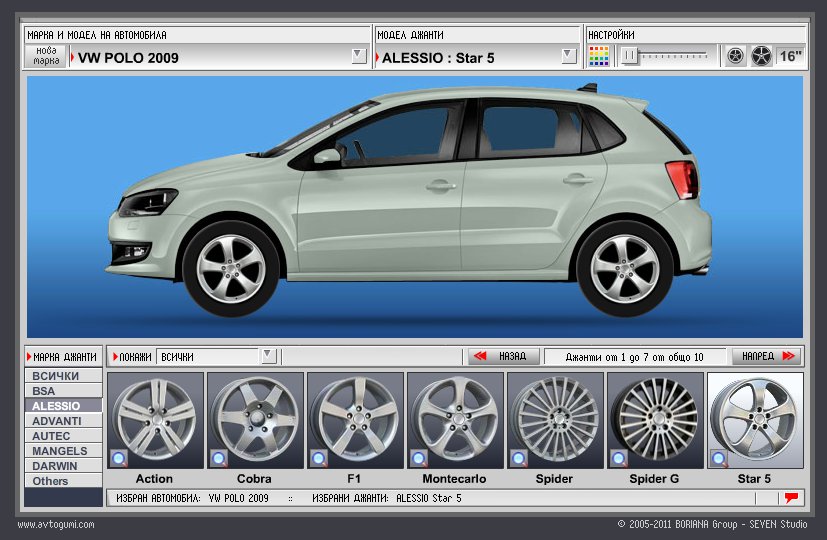The width and height of the screenshot is (827, 540).
Task: Select the Spider wheel thumbnail
Action: point(555,419)
